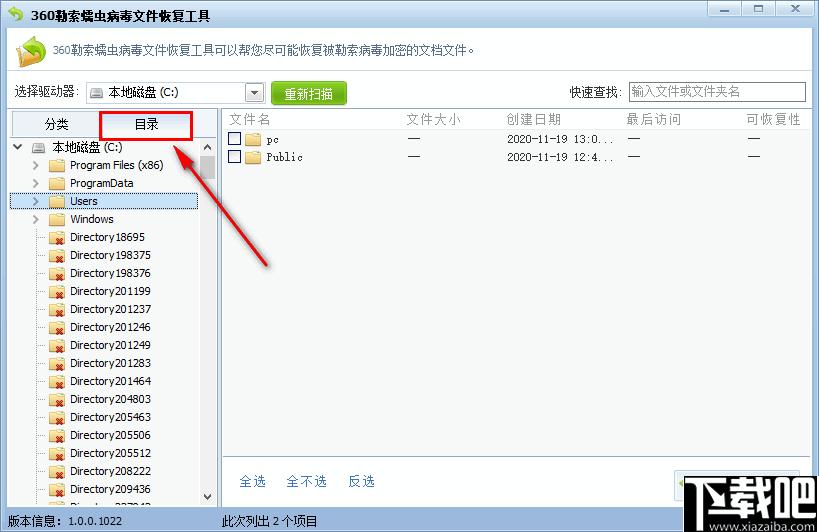Sort by 可恢复性 column header
The height and width of the screenshot is (532, 819).
coord(773,120)
